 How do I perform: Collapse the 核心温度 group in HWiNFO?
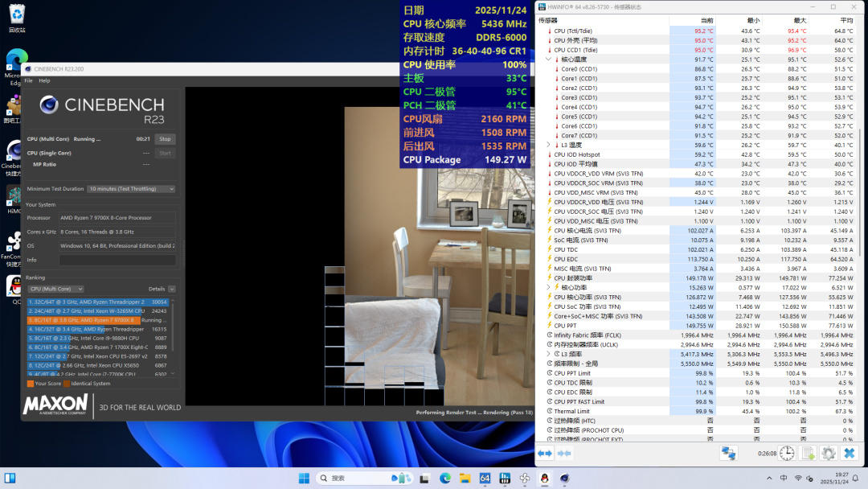(x=549, y=60)
